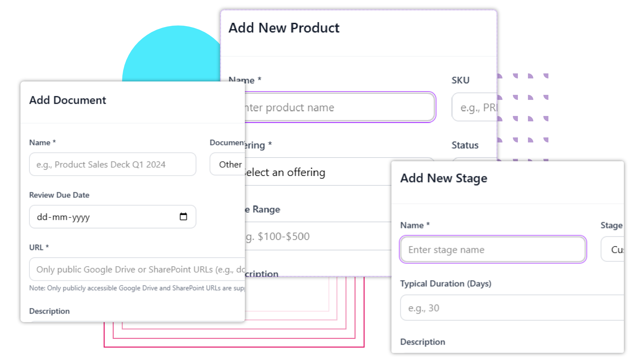Click the 'Add New Product' heading

pyautogui.click(x=284, y=28)
